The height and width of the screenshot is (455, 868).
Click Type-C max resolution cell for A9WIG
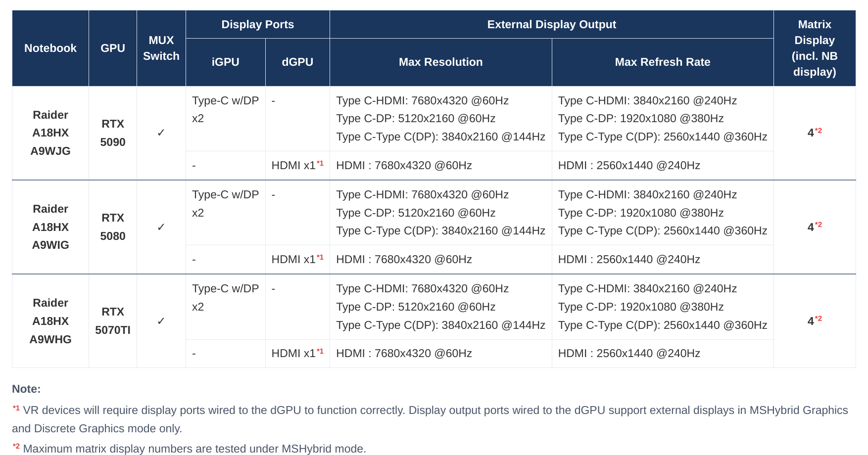click(441, 213)
